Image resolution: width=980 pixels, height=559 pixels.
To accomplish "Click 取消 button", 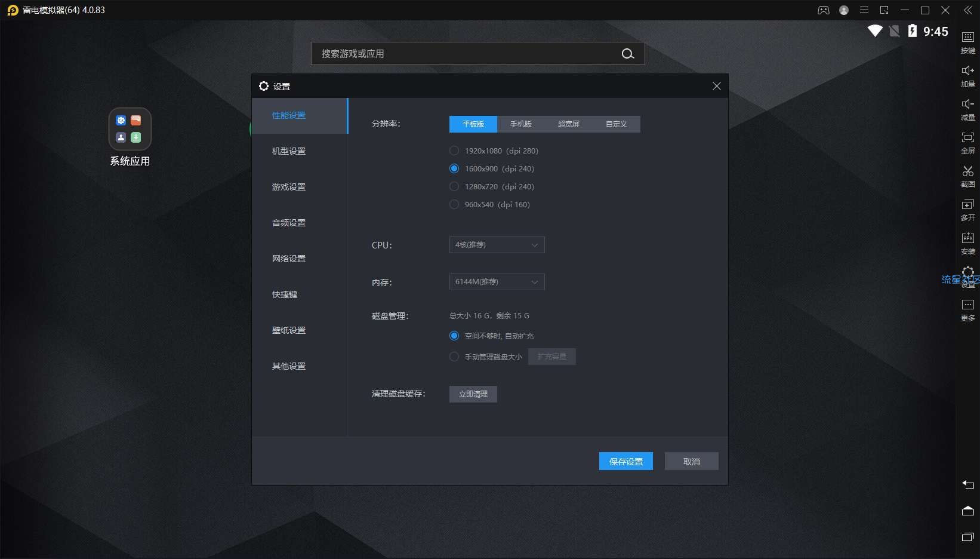I will 692,461.
